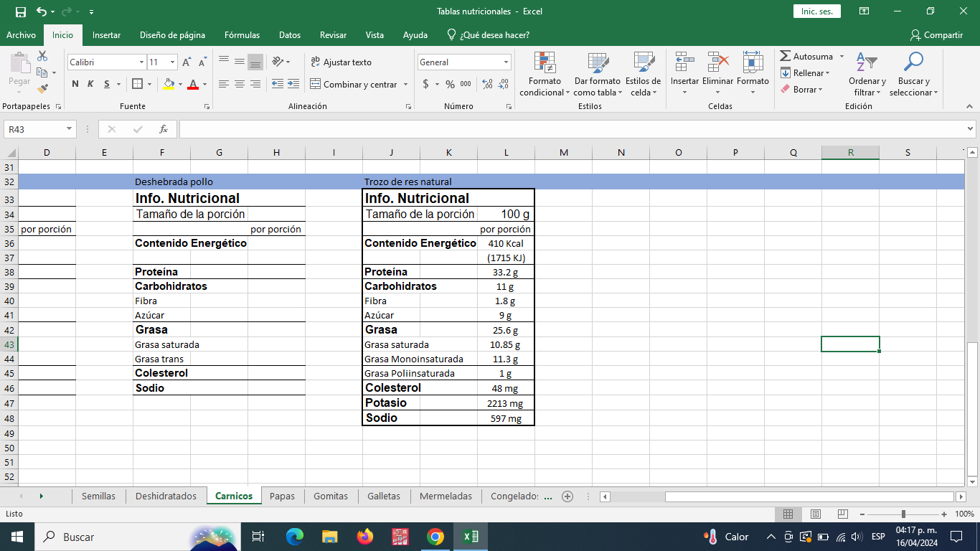980x551 pixels.
Task: Switch to Page Break Preview in the status bar
Action: (x=842, y=514)
